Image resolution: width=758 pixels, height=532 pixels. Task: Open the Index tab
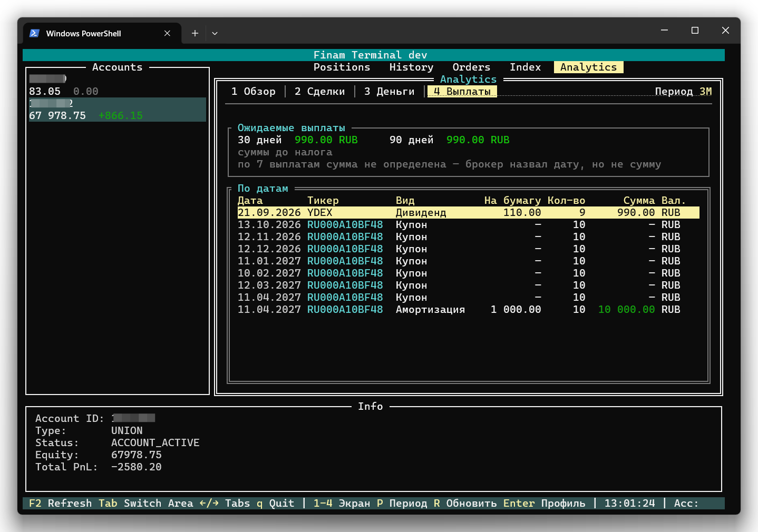click(x=525, y=67)
